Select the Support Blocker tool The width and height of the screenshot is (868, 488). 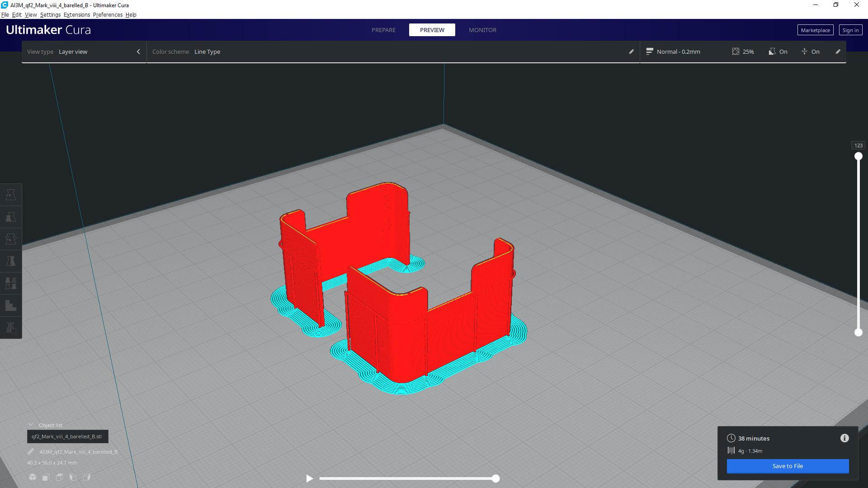11,305
